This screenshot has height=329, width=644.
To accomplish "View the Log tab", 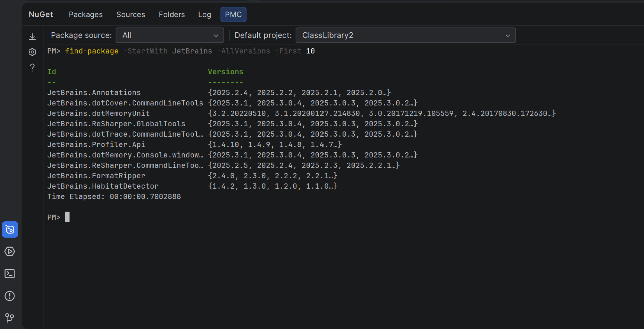I will tap(205, 14).
